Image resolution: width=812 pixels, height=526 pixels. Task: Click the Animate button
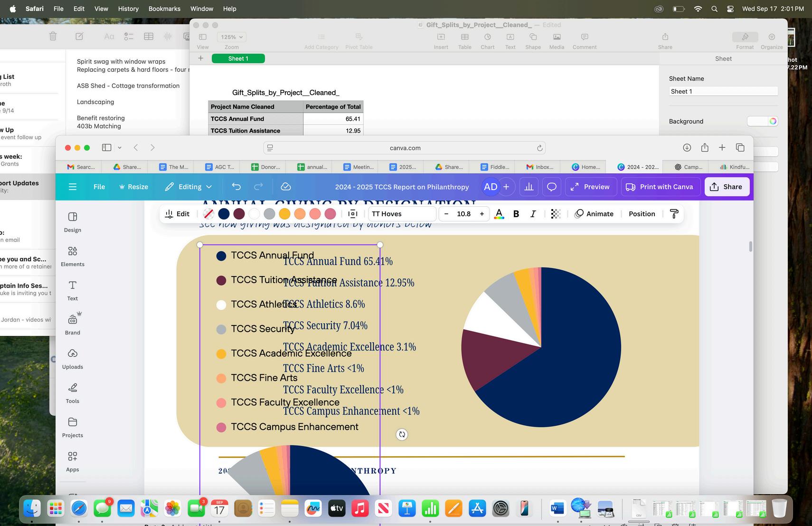click(x=594, y=214)
